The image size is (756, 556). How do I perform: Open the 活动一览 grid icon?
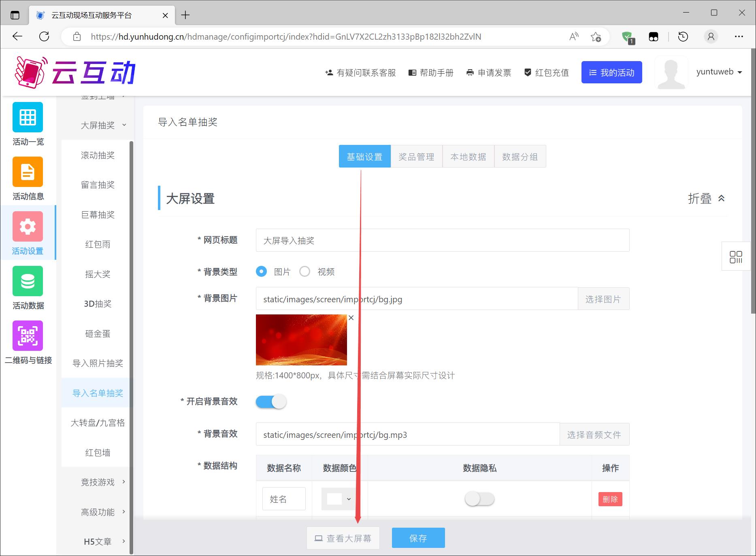(x=28, y=117)
